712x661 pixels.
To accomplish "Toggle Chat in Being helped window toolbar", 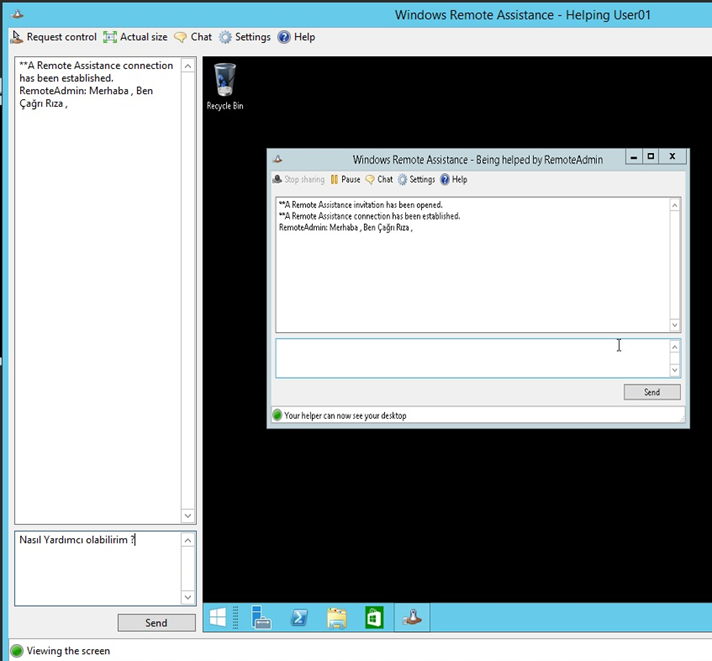I will 379,179.
